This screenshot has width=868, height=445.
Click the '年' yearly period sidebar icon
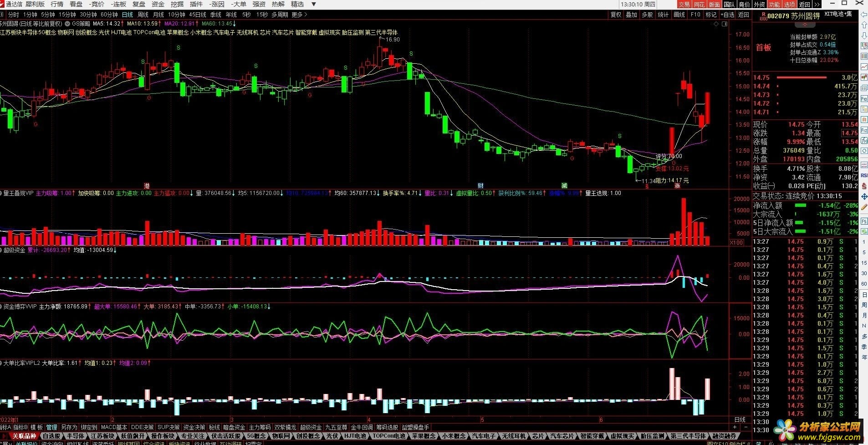pyautogui.click(x=864, y=357)
